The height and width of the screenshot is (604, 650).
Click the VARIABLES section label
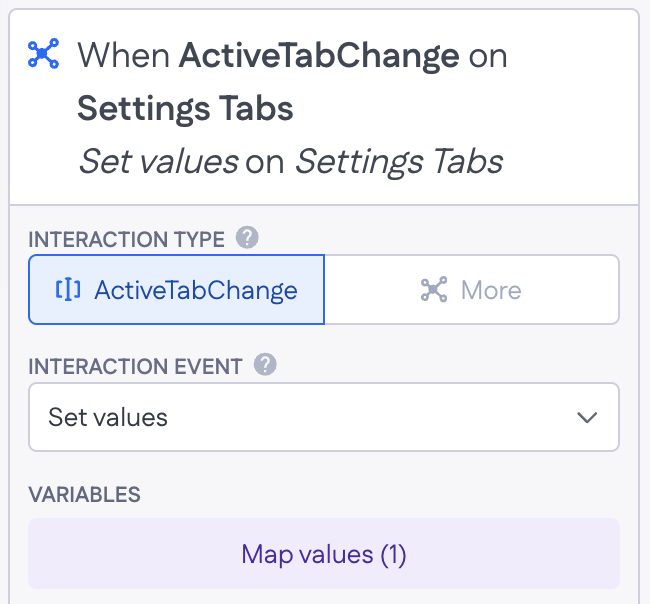85,495
